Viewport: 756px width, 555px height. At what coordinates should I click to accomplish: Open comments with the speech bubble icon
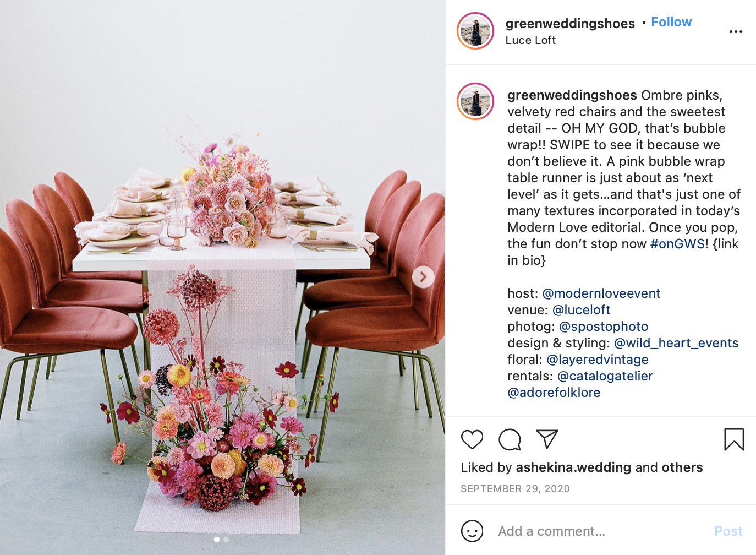click(510, 439)
